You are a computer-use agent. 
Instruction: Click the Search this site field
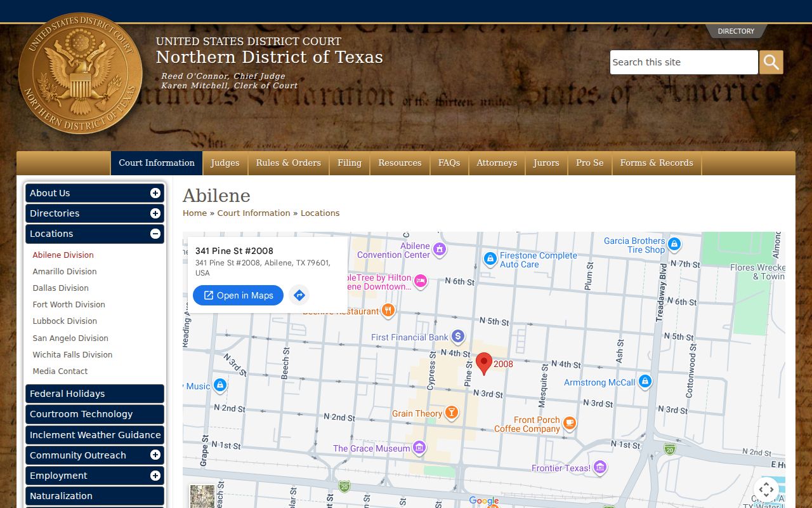(x=684, y=62)
